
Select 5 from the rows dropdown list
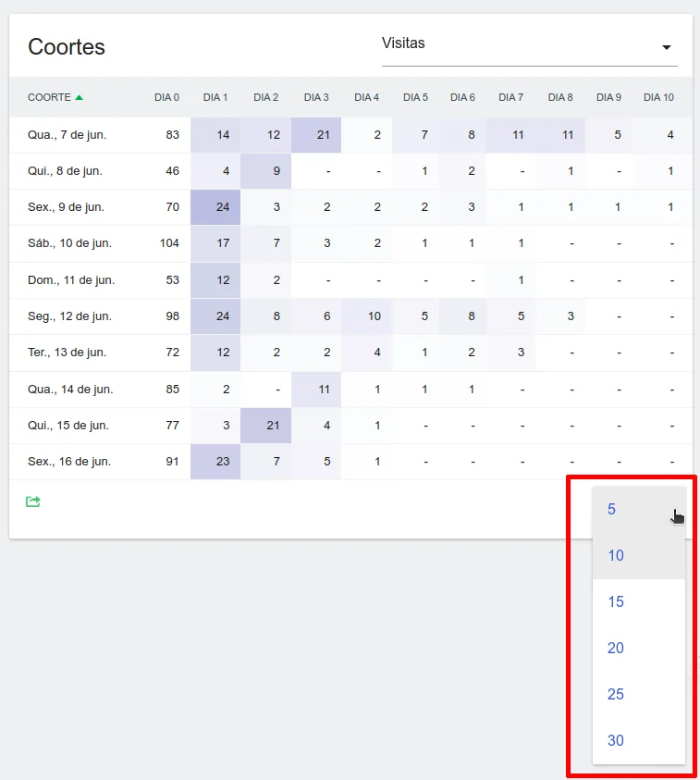[x=612, y=509]
